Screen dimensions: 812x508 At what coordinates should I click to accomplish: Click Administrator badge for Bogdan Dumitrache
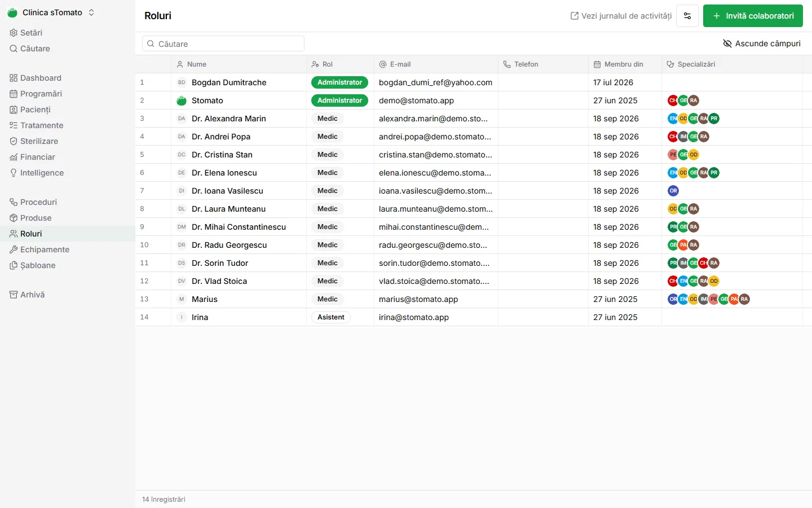tap(339, 82)
